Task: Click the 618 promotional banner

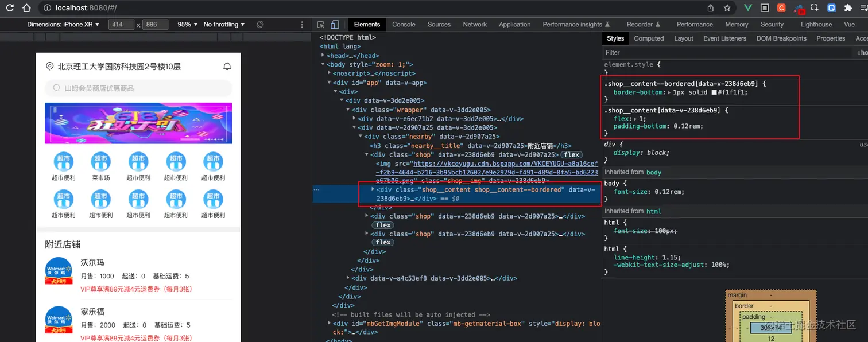Action: click(138, 123)
